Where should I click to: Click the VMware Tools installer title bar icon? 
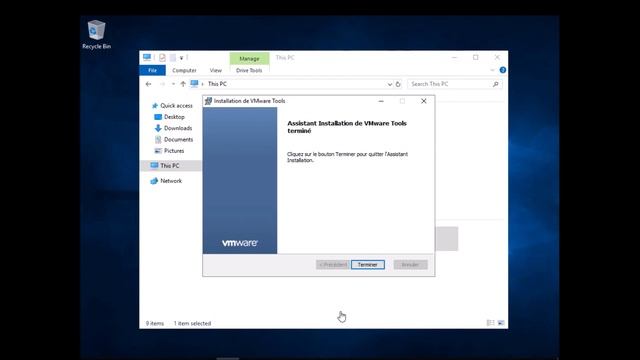208,101
